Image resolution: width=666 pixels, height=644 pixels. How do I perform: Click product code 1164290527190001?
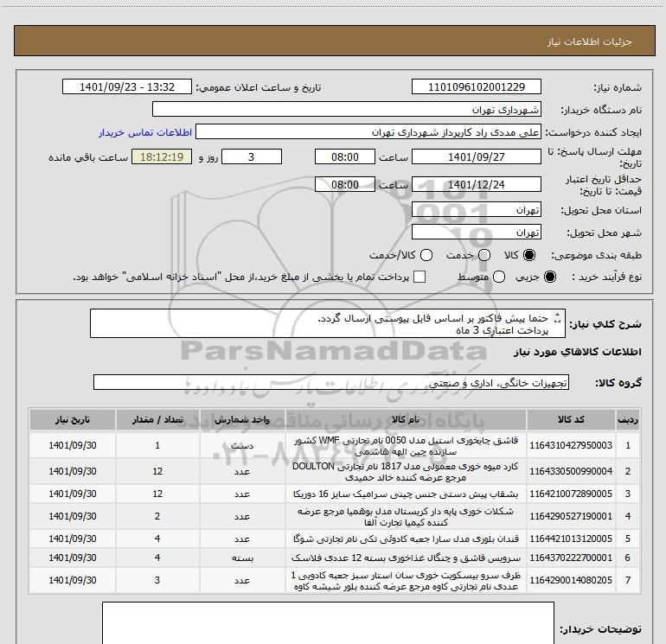point(571,516)
